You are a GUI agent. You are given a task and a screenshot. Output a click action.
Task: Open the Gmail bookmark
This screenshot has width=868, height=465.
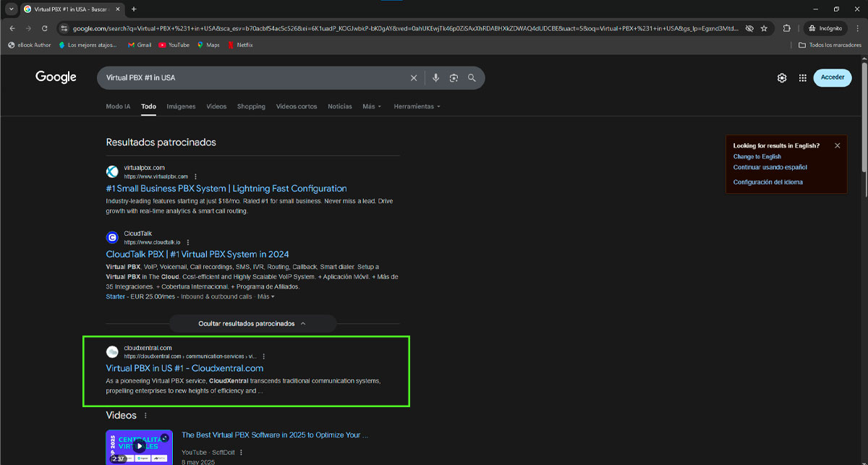click(x=140, y=45)
